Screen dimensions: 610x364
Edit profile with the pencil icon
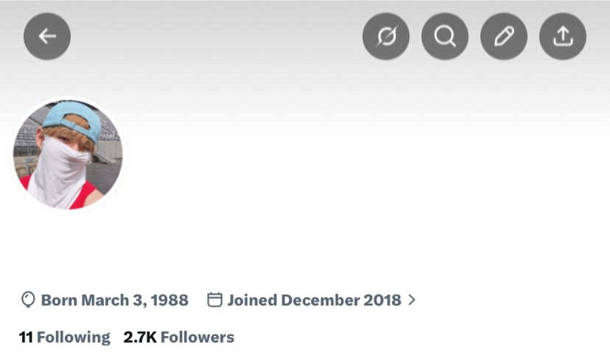[504, 36]
